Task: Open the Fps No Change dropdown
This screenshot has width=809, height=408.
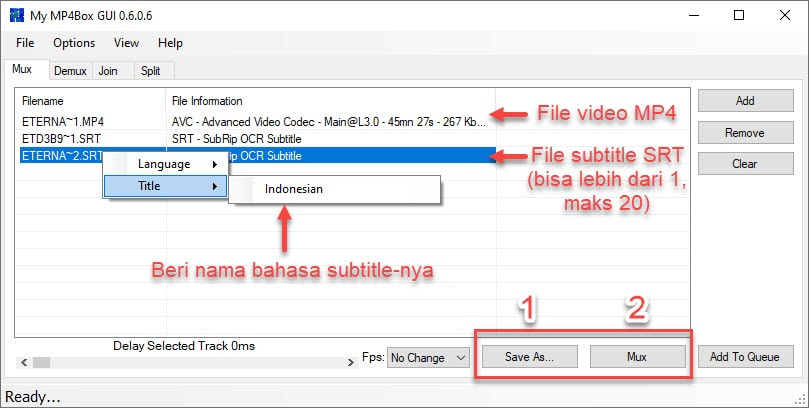Action: point(428,357)
